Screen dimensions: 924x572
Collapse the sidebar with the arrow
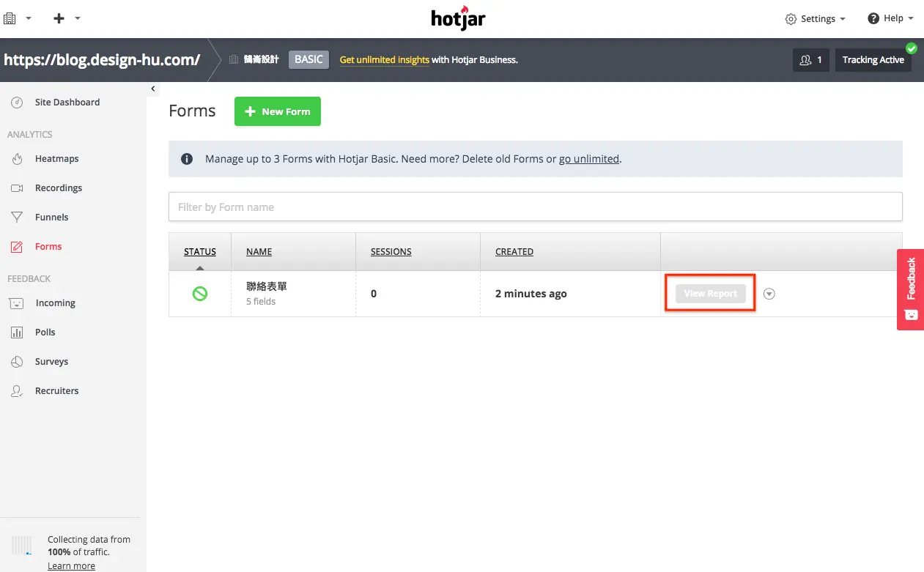click(153, 89)
